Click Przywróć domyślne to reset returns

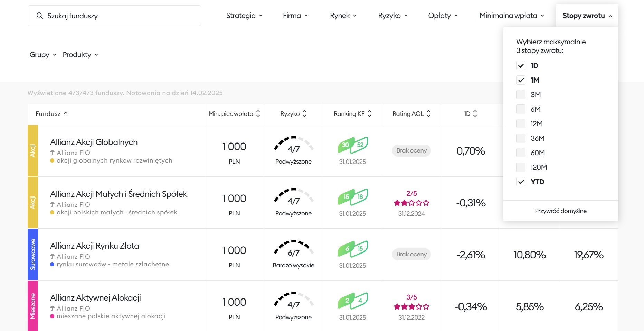click(x=560, y=211)
